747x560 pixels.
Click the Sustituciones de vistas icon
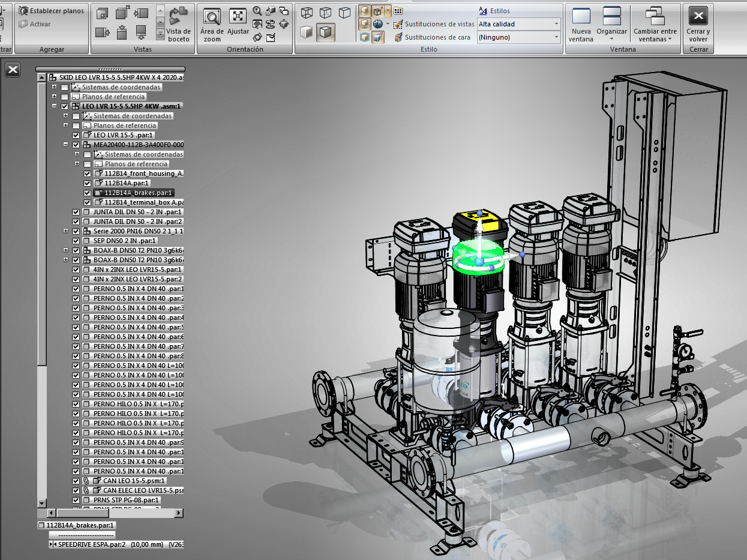[x=398, y=24]
